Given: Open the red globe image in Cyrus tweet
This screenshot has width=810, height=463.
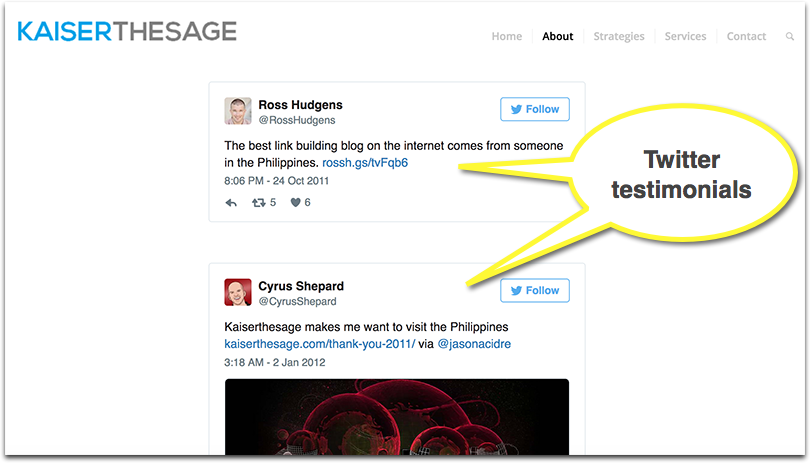Looking at the screenshot, I should tap(397, 417).
